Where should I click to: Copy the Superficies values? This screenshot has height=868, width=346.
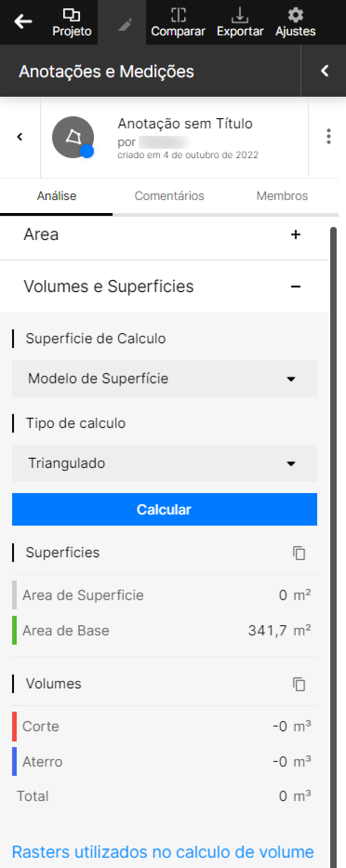click(x=299, y=554)
